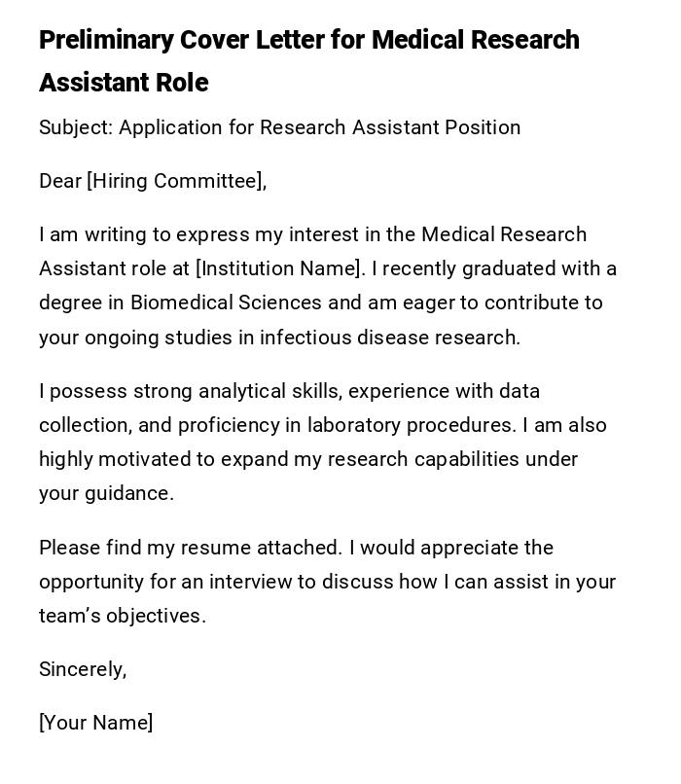Click the Subject line text
The height and width of the screenshot is (784, 681).
point(279,127)
